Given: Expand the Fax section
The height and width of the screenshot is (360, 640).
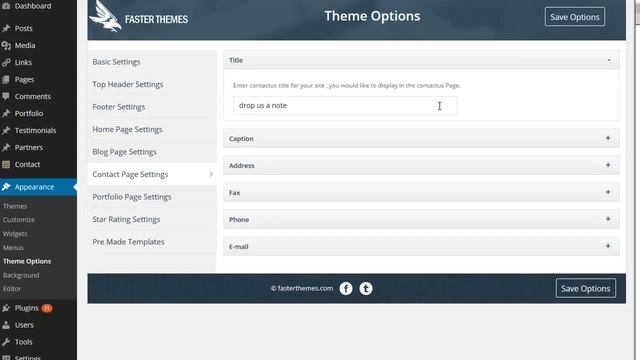Looking at the screenshot, I should pyautogui.click(x=608, y=192).
